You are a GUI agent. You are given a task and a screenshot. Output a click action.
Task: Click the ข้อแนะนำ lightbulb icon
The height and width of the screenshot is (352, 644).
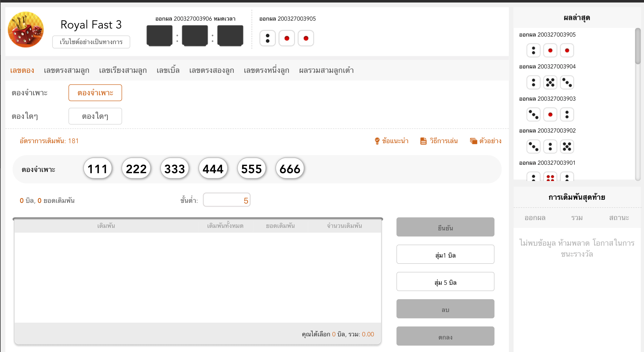377,141
